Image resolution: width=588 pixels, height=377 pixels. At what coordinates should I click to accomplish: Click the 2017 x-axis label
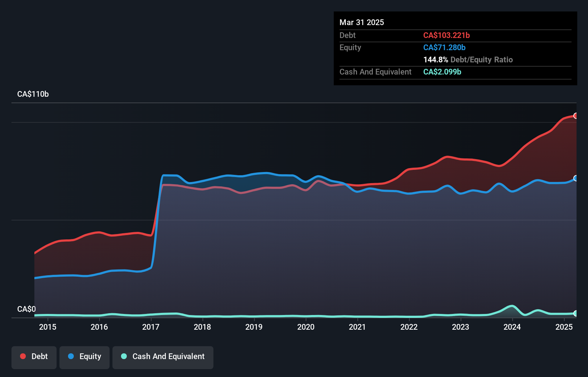click(151, 327)
